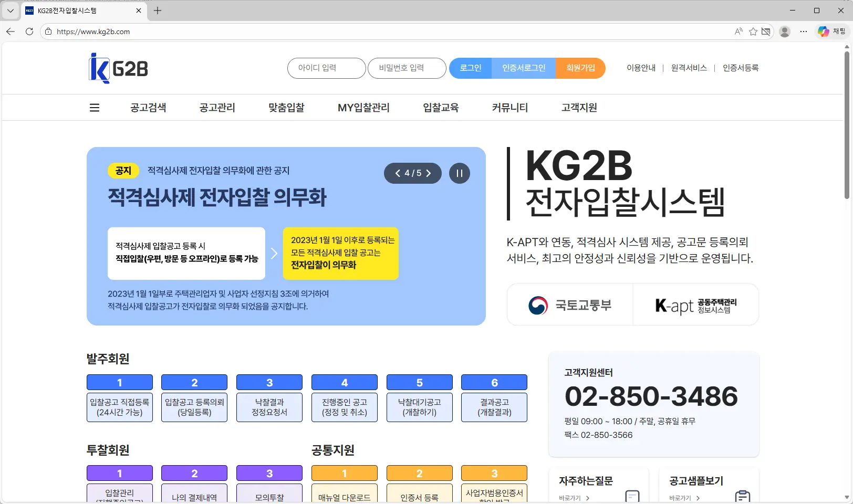
Task: Go to next banner slide arrow
Action: click(x=429, y=173)
